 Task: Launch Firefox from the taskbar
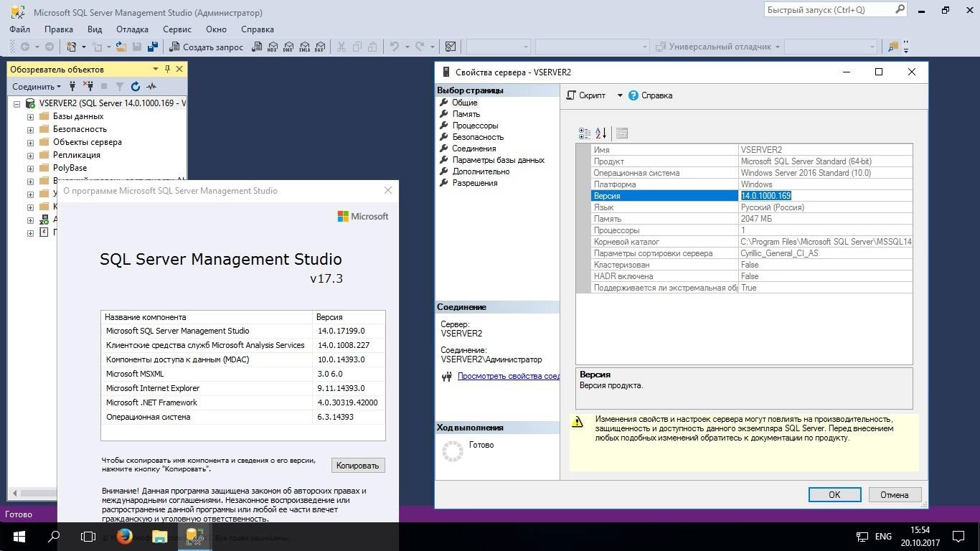tap(124, 536)
